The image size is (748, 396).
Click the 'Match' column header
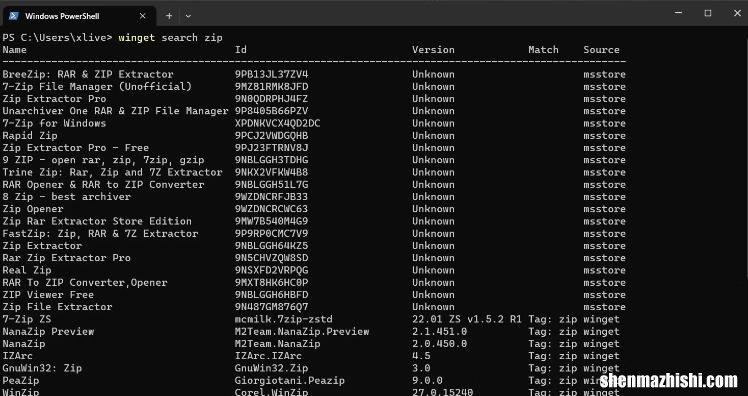tap(543, 50)
